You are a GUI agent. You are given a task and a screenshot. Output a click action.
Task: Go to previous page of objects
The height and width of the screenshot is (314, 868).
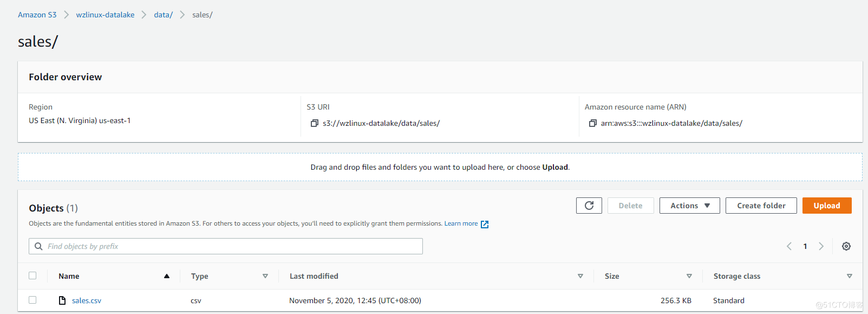(x=789, y=246)
